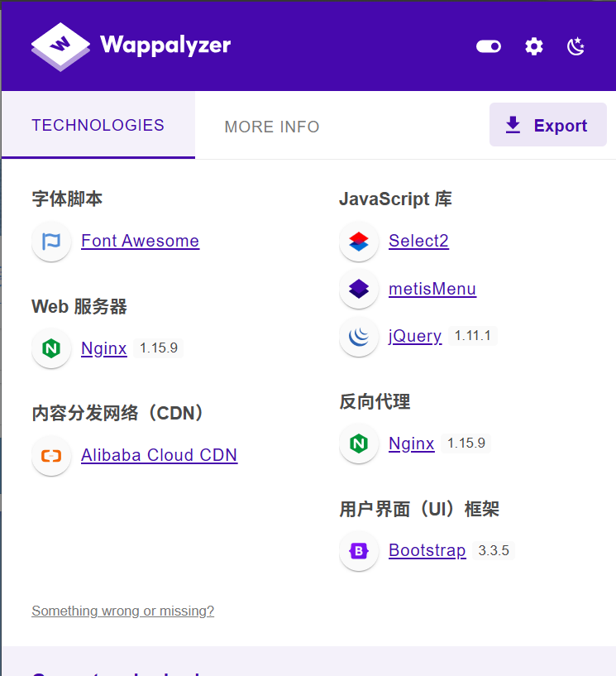Open the Nginx link under Web 服务器

[104, 348]
